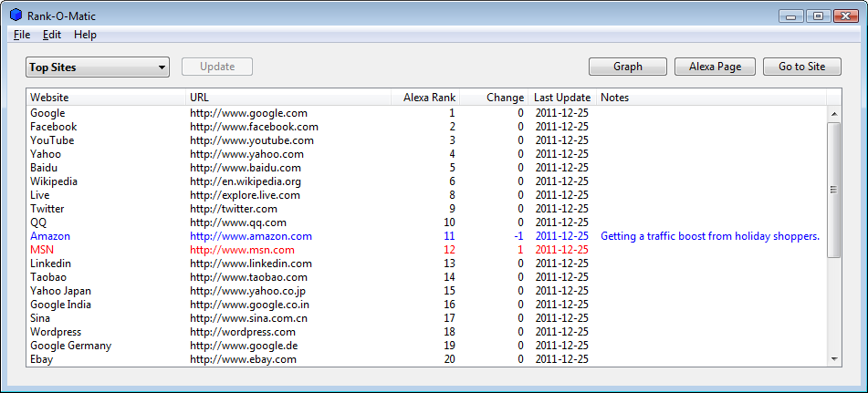Viewport: 868px width, 393px height.
Task: Select the Google Germany row
Action: tap(426, 346)
